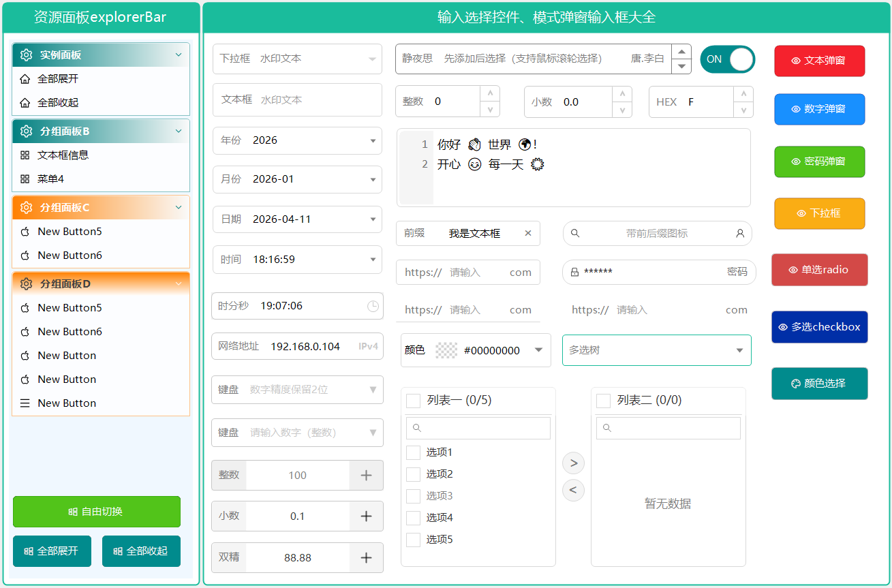
Task: Collapse the 分组面板C chevron
Action: [x=179, y=208]
